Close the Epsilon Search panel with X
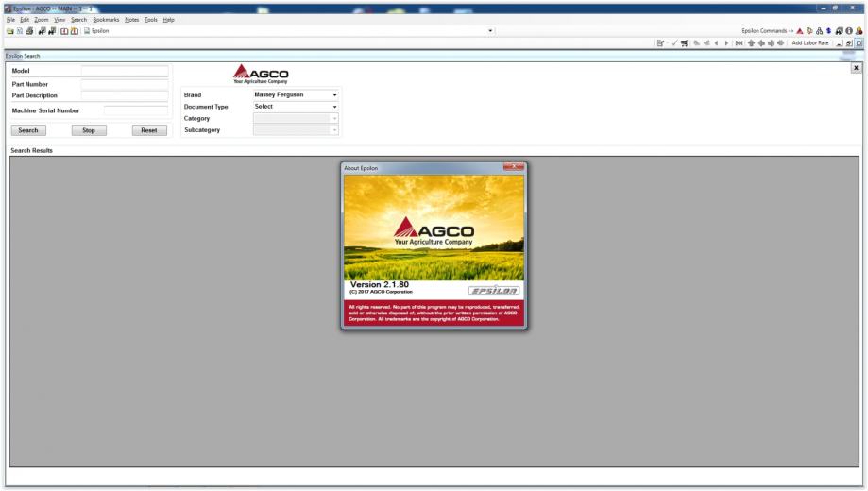The height and width of the screenshot is (491, 868). [856, 68]
